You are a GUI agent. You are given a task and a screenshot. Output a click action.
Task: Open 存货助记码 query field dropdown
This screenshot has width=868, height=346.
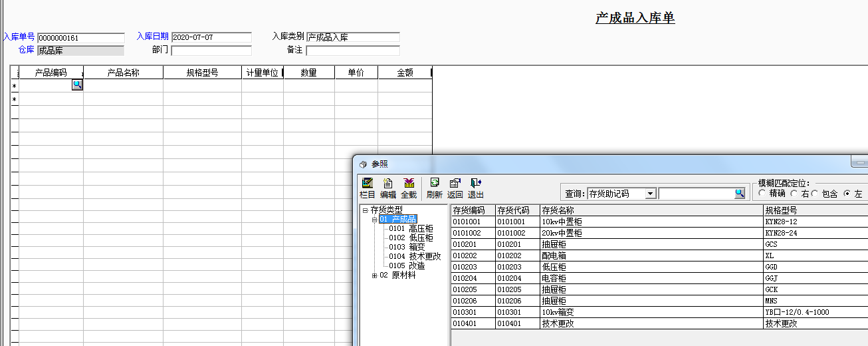(x=651, y=194)
